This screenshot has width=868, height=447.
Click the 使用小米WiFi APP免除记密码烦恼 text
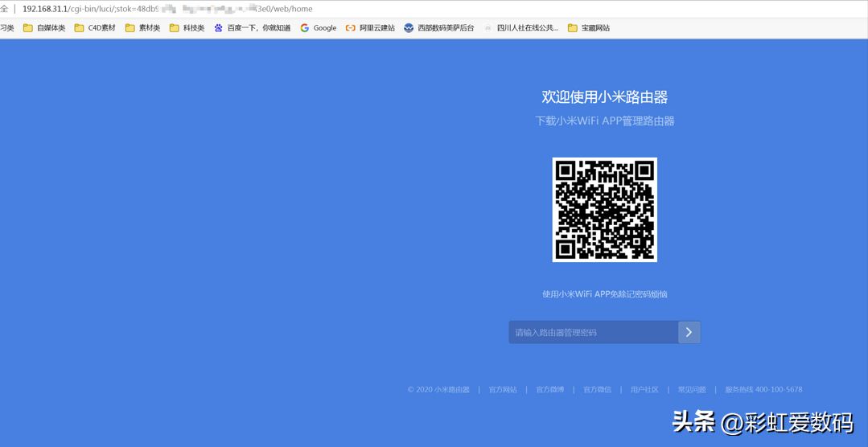click(x=604, y=294)
